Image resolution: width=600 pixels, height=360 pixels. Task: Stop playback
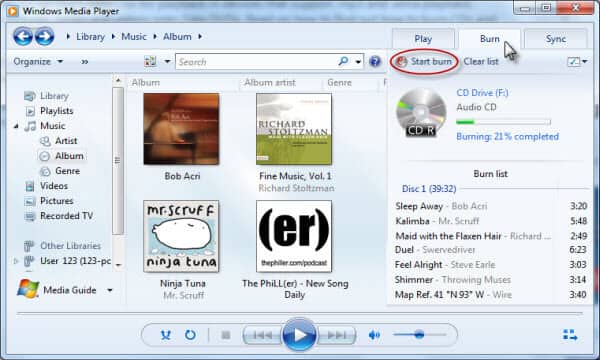(226, 335)
